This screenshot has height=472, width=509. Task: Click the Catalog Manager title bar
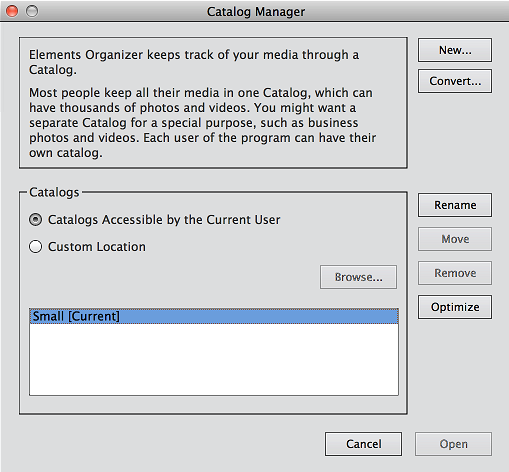(256, 11)
